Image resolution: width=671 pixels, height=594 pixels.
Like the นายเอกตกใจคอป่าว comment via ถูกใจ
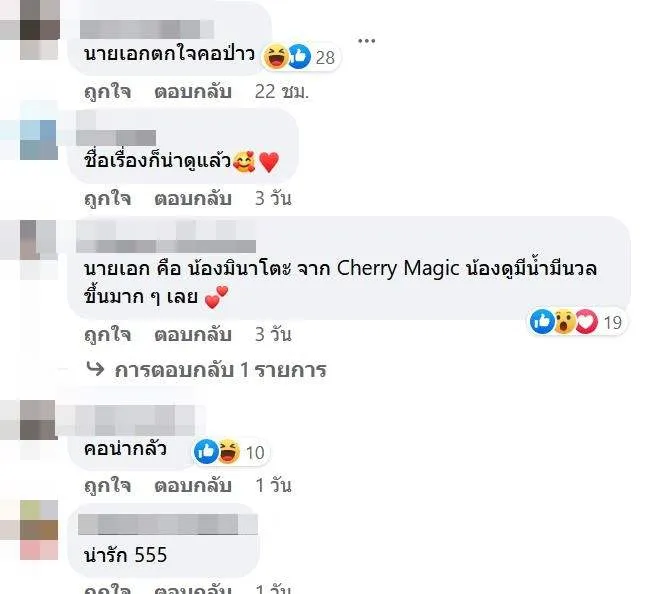pyautogui.click(x=107, y=92)
